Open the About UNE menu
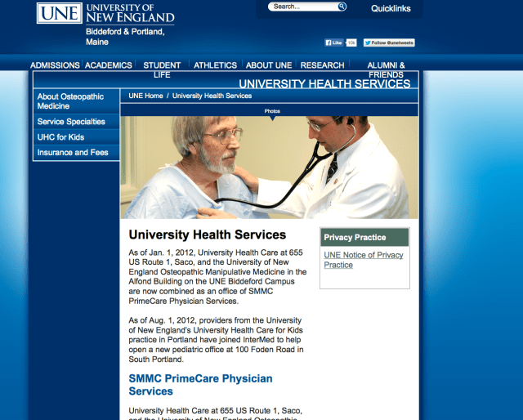 [x=270, y=65]
